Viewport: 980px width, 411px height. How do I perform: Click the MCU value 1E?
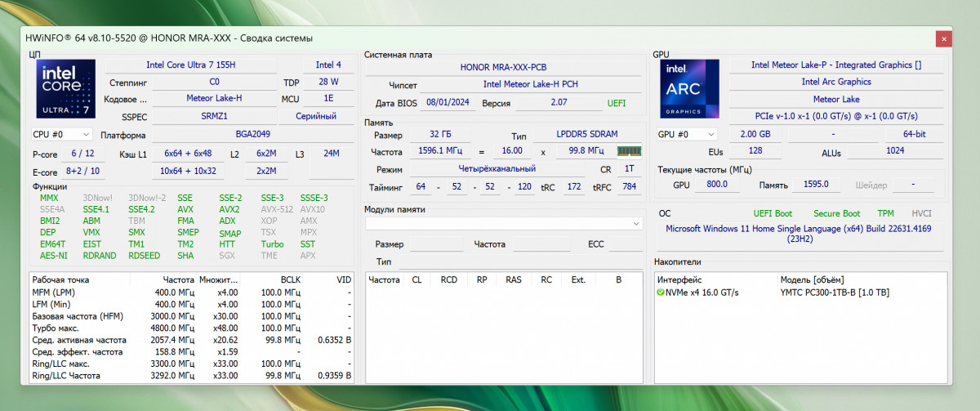(328, 99)
